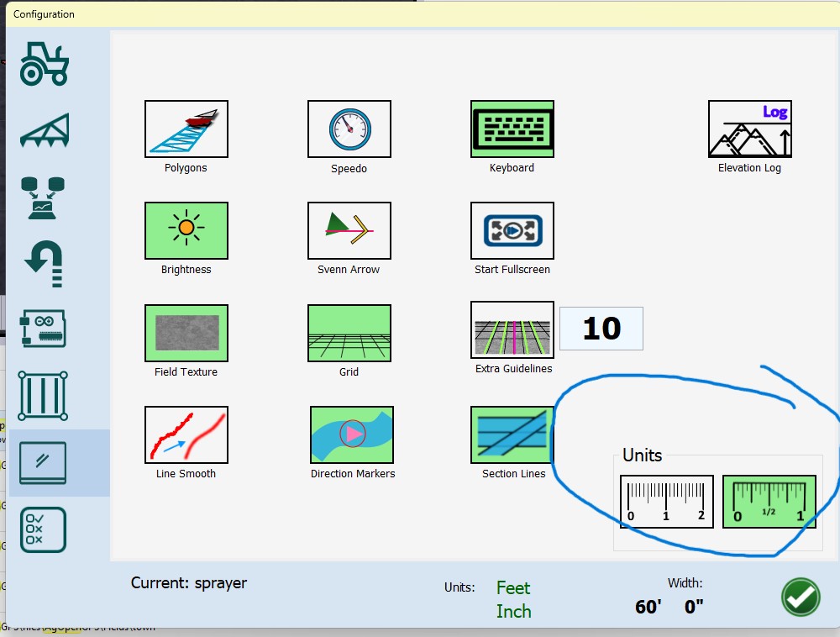This screenshot has height=637, width=840.
Task: Select metric units ruler button
Action: [x=666, y=502]
